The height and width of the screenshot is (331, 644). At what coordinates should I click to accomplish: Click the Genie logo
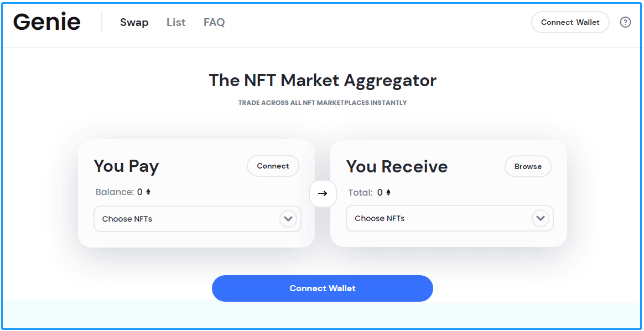[x=47, y=22]
